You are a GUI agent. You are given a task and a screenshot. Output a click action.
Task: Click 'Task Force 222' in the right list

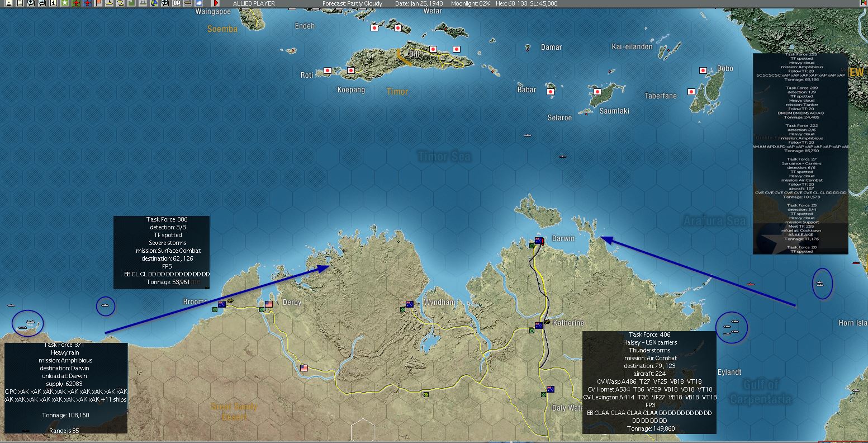(x=801, y=126)
